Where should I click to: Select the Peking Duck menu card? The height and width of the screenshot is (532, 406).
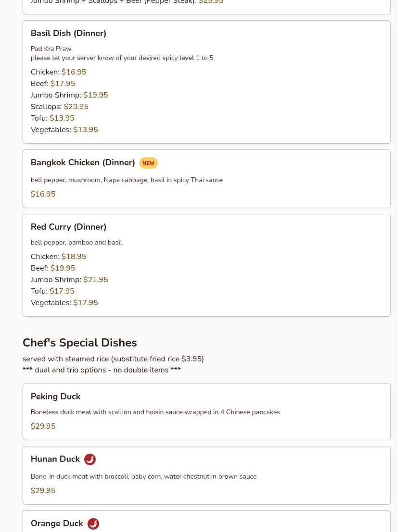tap(206, 411)
